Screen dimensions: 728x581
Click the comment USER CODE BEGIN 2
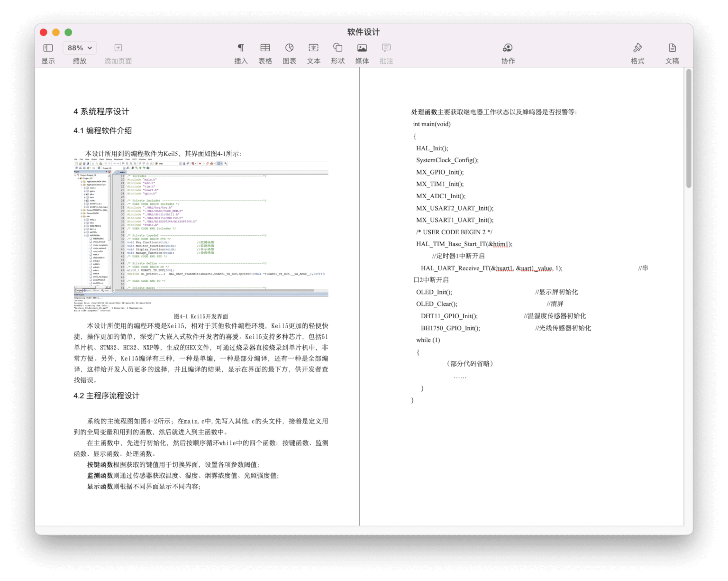pyautogui.click(x=455, y=232)
